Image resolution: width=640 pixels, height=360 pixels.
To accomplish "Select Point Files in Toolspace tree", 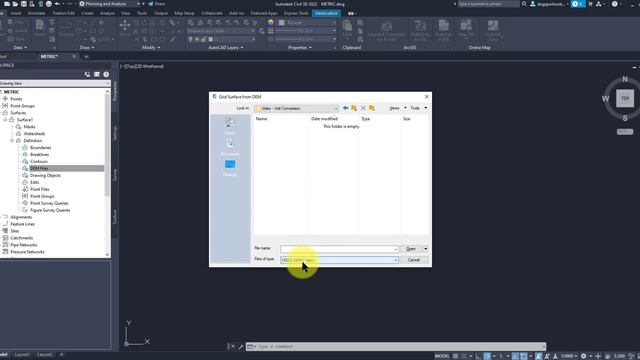I will 40,189.
